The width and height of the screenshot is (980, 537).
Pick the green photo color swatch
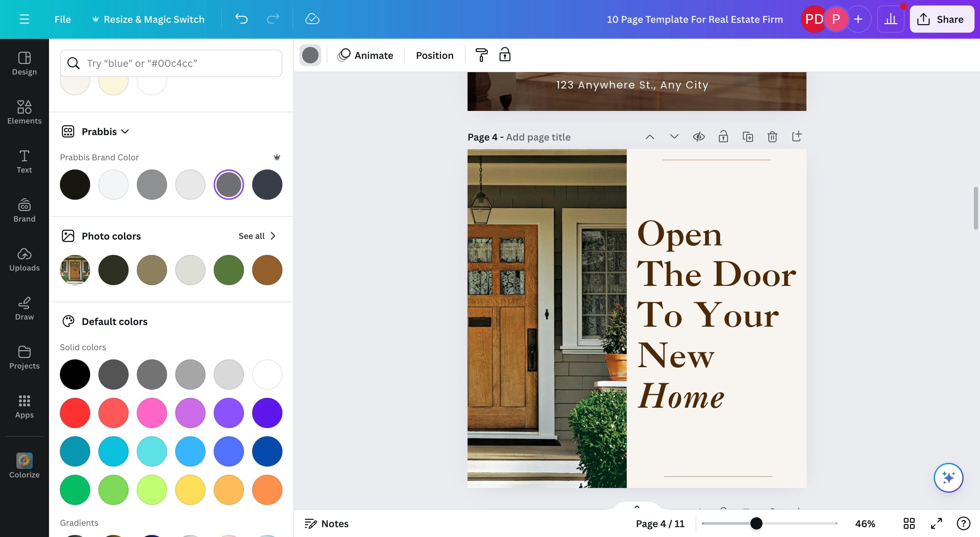(229, 270)
